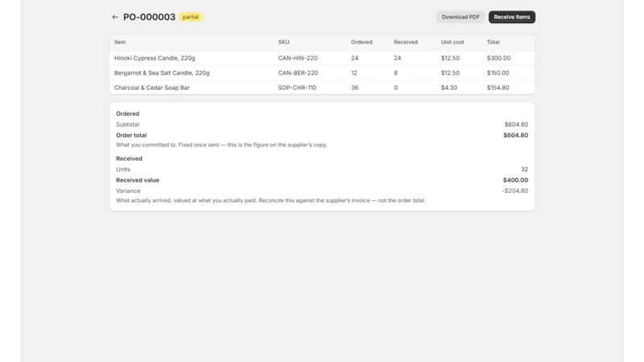Click the Received value amount $400.00
This screenshot has width=644, height=362.
515,179
